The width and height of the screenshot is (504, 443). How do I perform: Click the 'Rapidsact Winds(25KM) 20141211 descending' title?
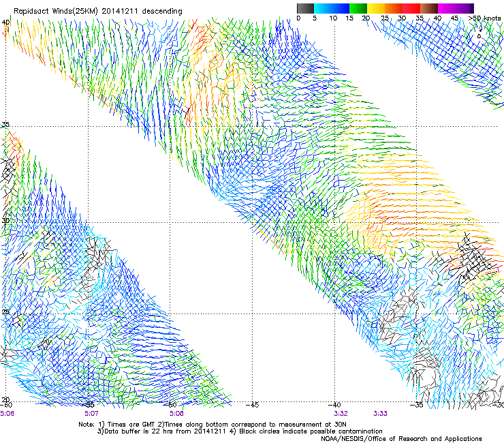coord(97,11)
